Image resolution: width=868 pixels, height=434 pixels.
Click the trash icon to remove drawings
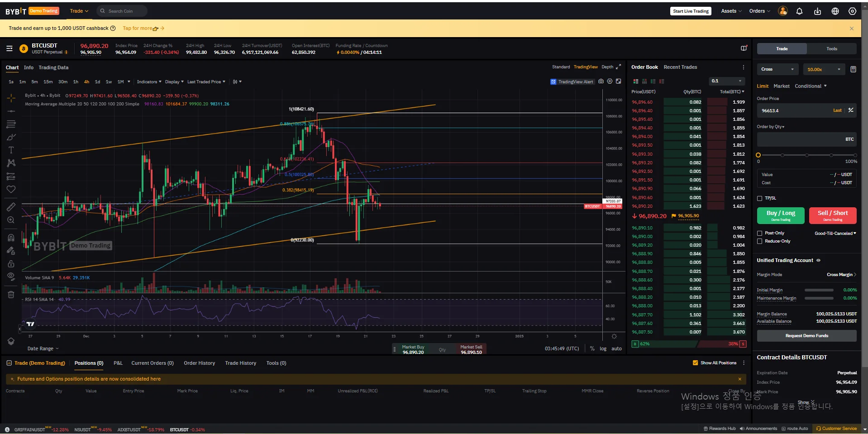point(11,295)
